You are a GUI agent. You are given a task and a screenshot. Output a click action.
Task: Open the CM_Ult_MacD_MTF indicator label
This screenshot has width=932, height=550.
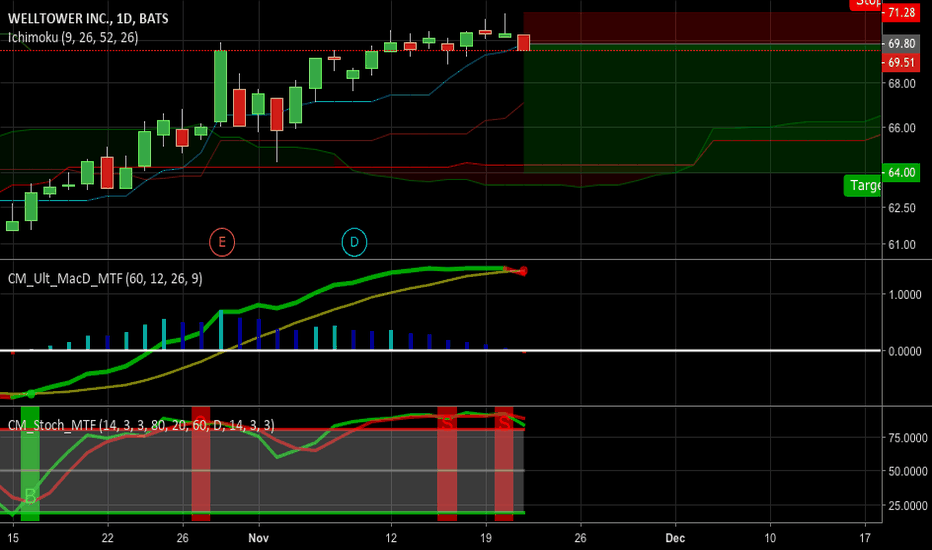pyautogui.click(x=105, y=278)
